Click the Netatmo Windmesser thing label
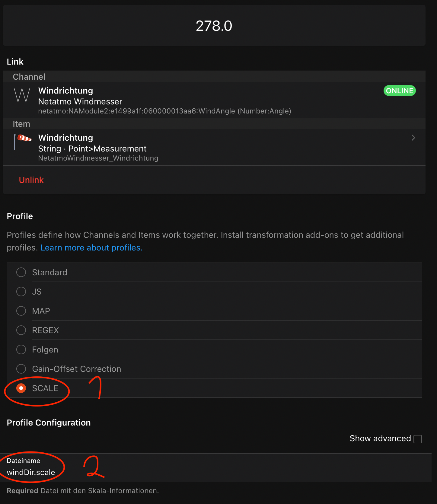 tap(80, 102)
